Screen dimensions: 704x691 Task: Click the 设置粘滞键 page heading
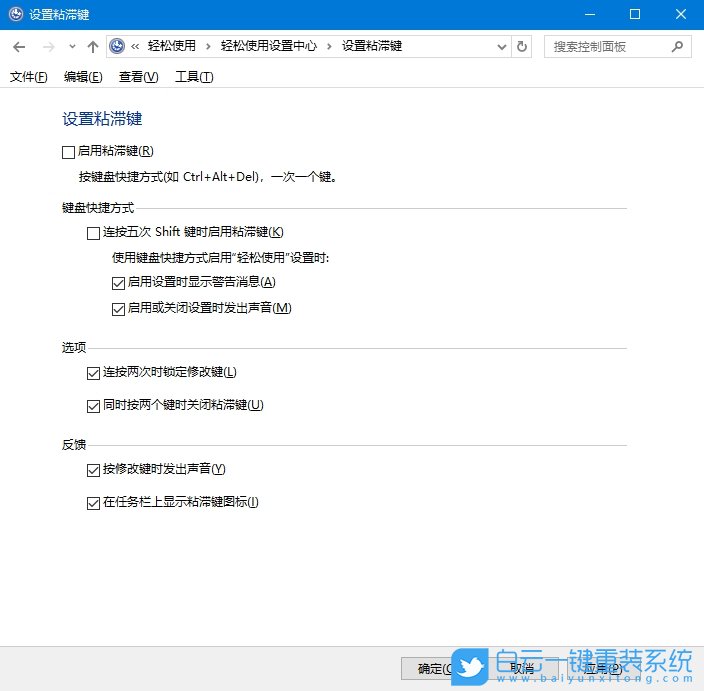pos(102,119)
